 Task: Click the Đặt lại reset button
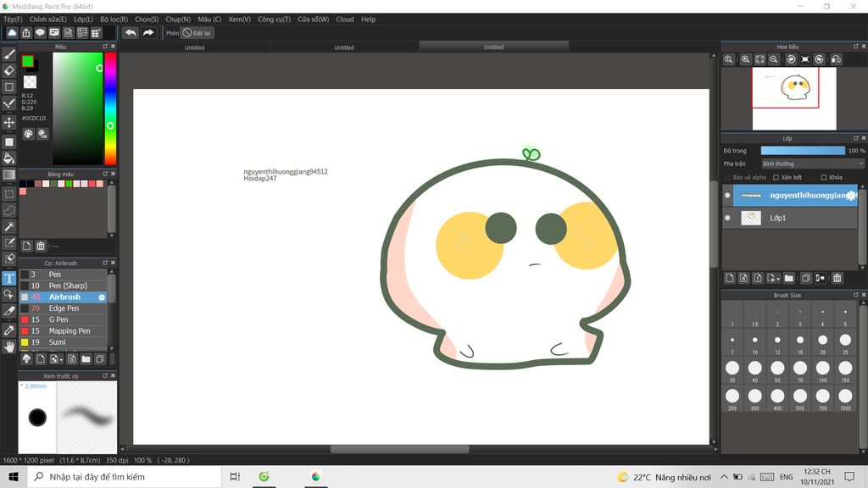coord(197,33)
